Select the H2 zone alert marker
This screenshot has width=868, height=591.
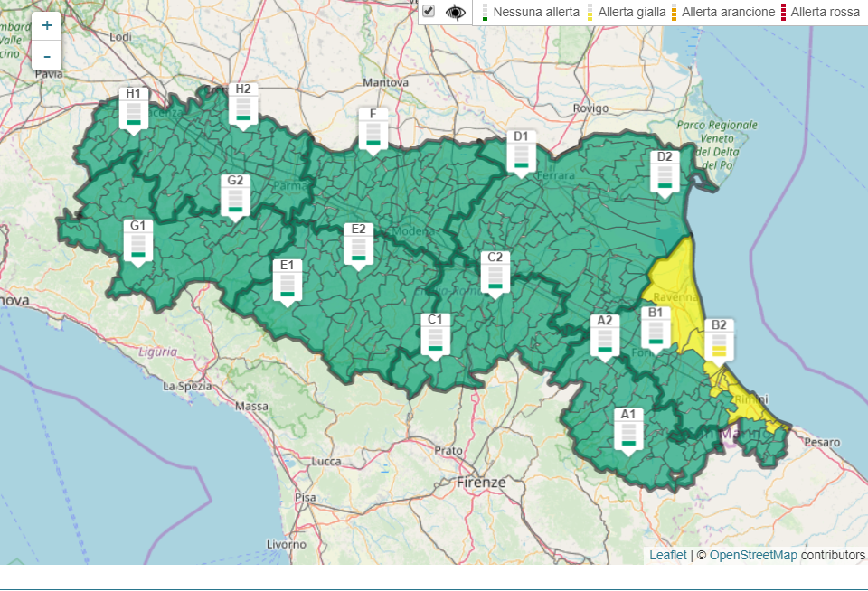click(x=243, y=106)
